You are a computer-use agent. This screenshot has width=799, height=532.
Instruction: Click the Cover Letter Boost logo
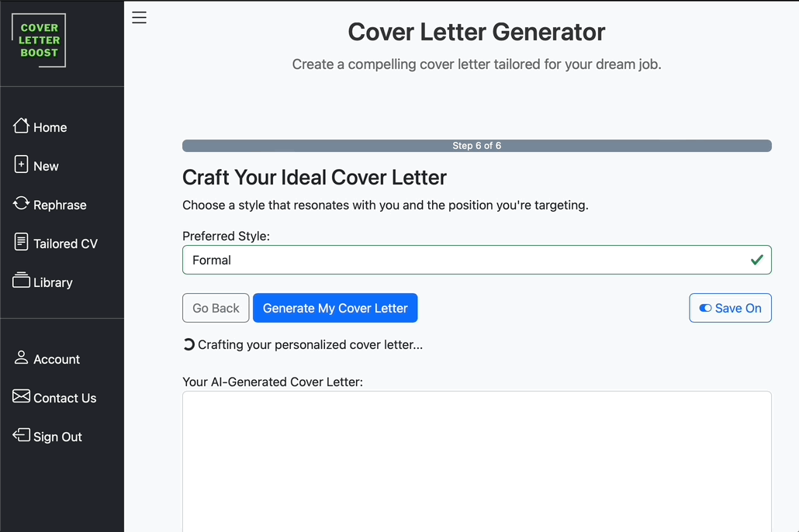coord(39,40)
